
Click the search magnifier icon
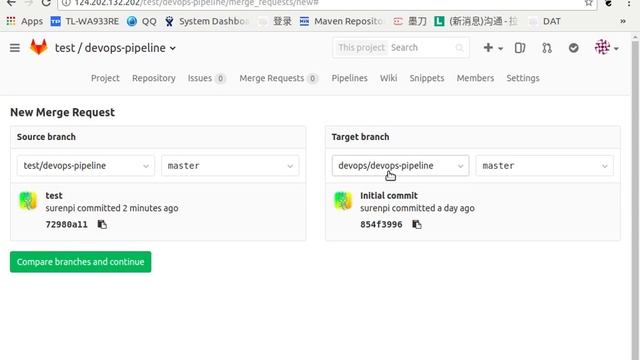point(459,48)
